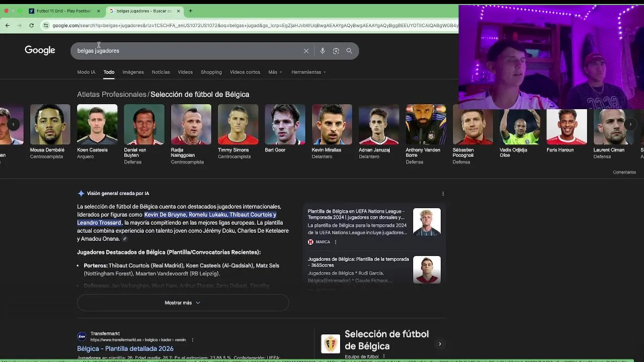Open Transfermarkt result three-dot menu
Viewport: 644px width, 362px height.
click(x=192, y=340)
